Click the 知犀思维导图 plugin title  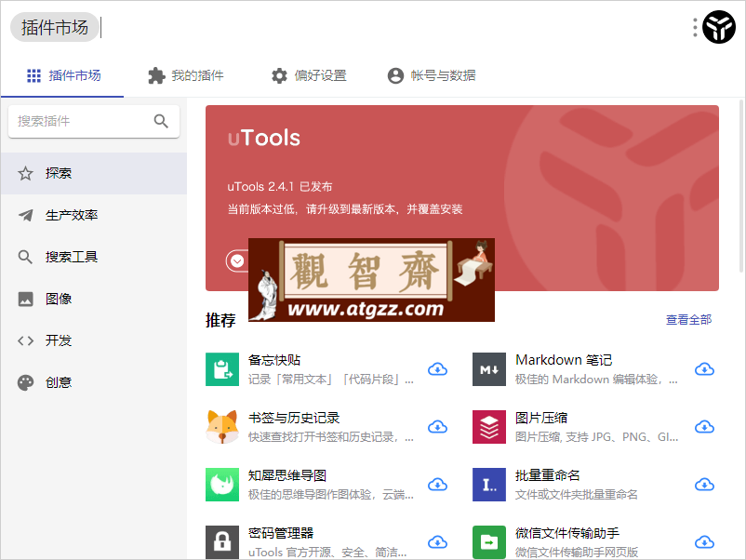click(x=286, y=475)
